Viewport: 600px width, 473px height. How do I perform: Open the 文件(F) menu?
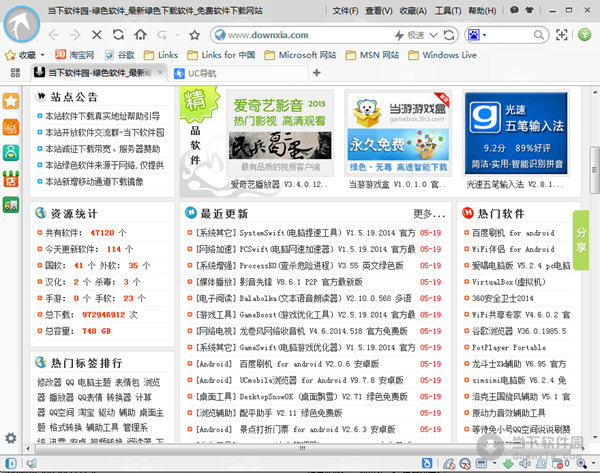pyautogui.click(x=345, y=11)
